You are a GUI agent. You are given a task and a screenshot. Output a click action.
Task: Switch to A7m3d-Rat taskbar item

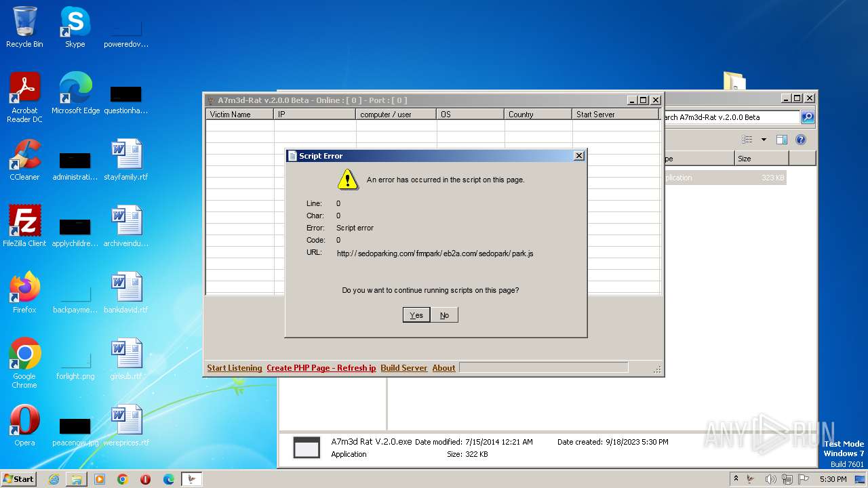[x=192, y=479]
